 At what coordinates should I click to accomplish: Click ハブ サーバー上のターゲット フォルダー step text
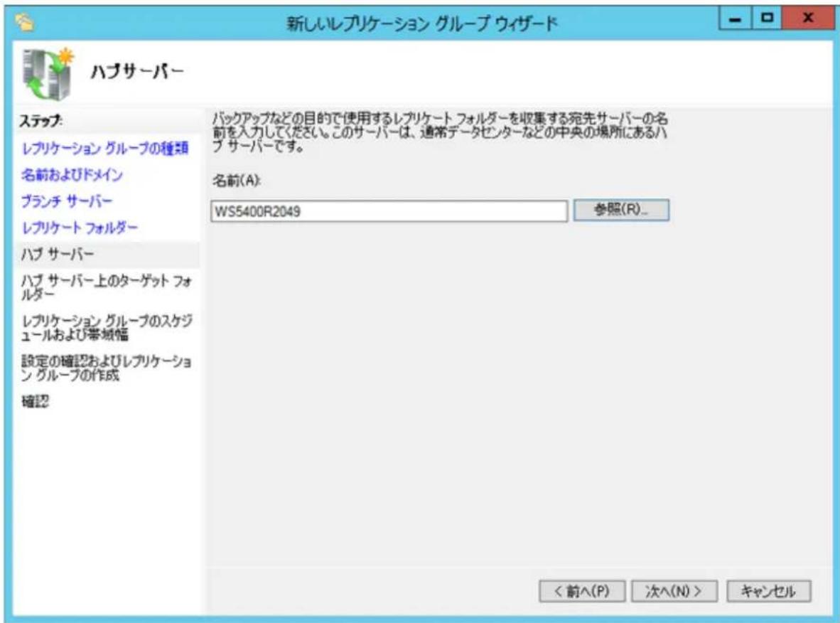(x=106, y=287)
